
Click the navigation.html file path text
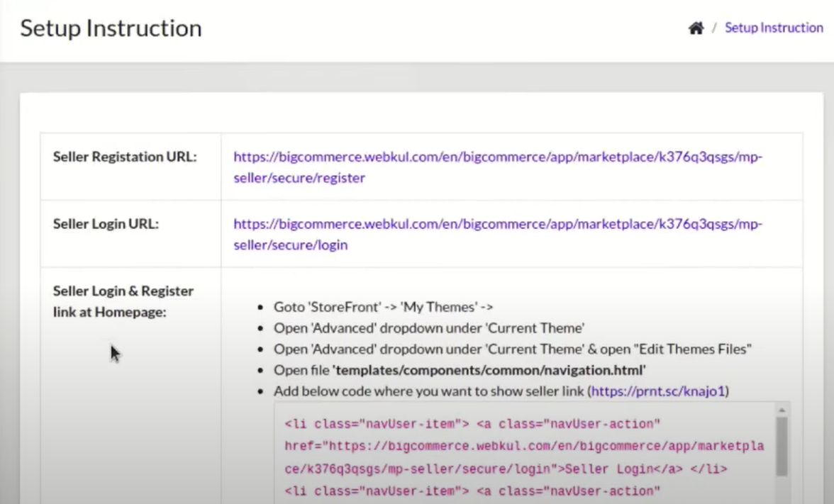point(489,370)
